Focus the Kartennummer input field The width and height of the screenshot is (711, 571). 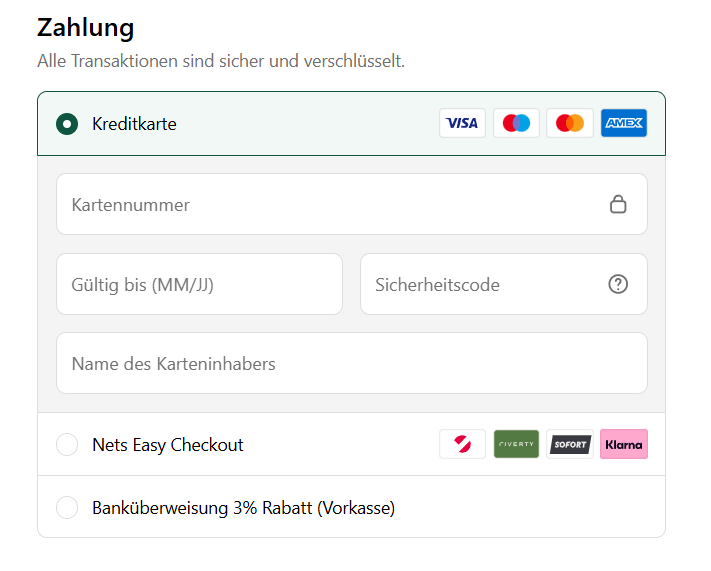330,205
